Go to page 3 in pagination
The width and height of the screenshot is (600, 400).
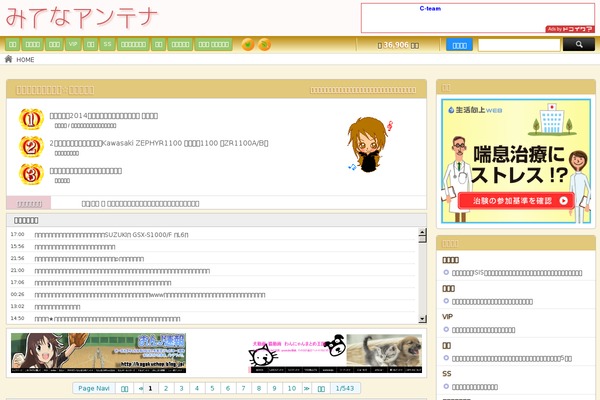click(x=181, y=388)
